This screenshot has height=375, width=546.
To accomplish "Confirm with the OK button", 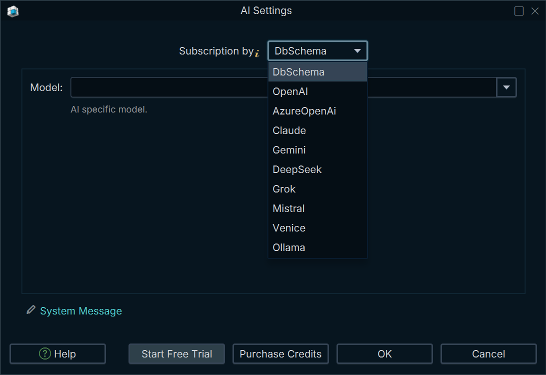I will 384,354.
